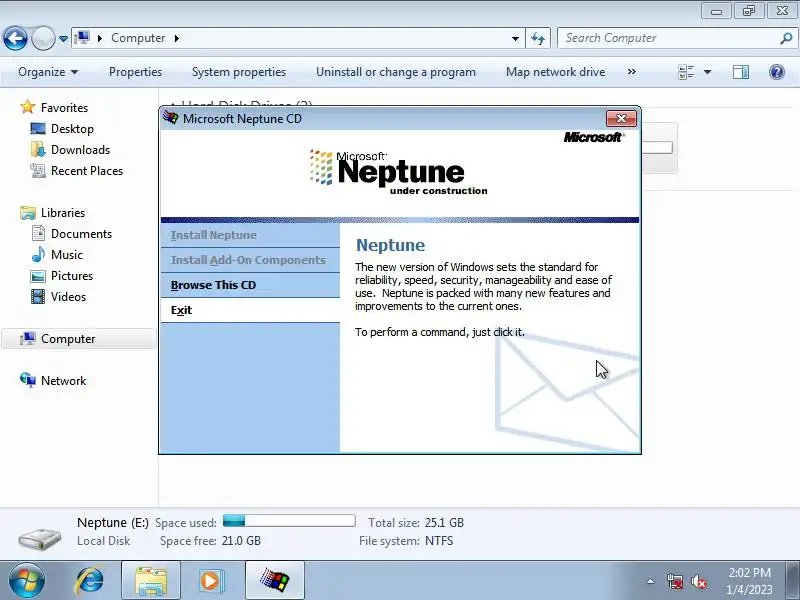Launch Internet Explorer from taskbar
Image resolution: width=800 pixels, height=600 pixels.
pos(90,581)
